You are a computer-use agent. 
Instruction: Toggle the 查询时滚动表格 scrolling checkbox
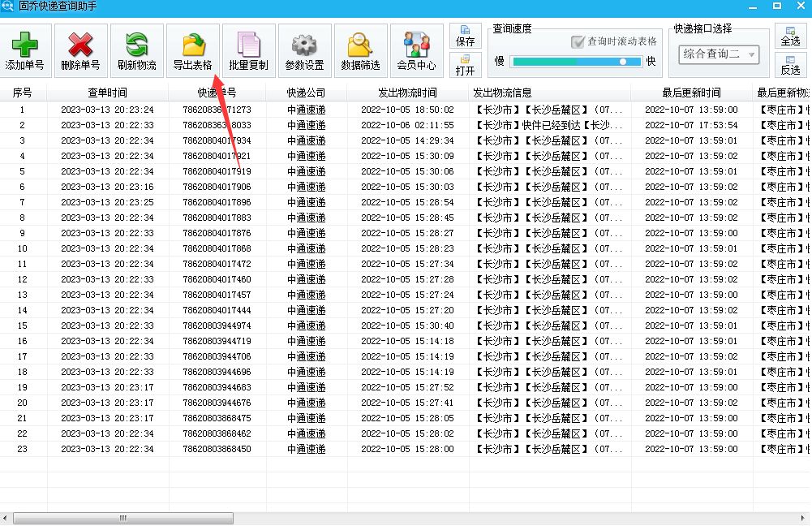[578, 42]
